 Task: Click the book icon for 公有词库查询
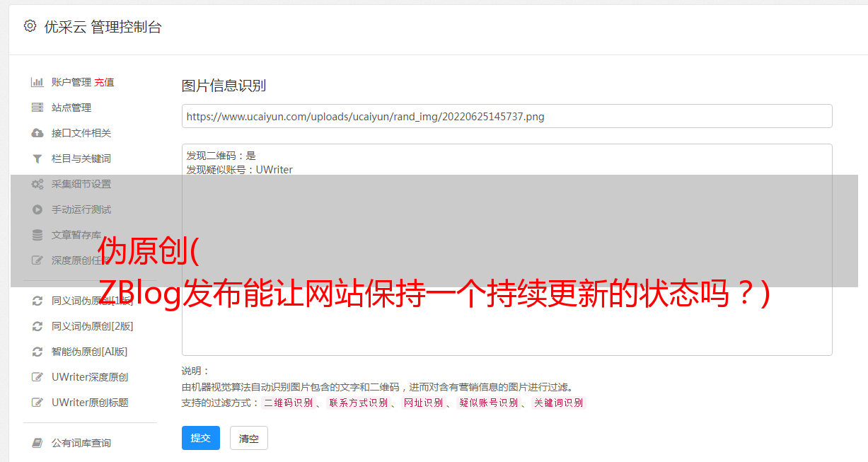[x=37, y=443]
